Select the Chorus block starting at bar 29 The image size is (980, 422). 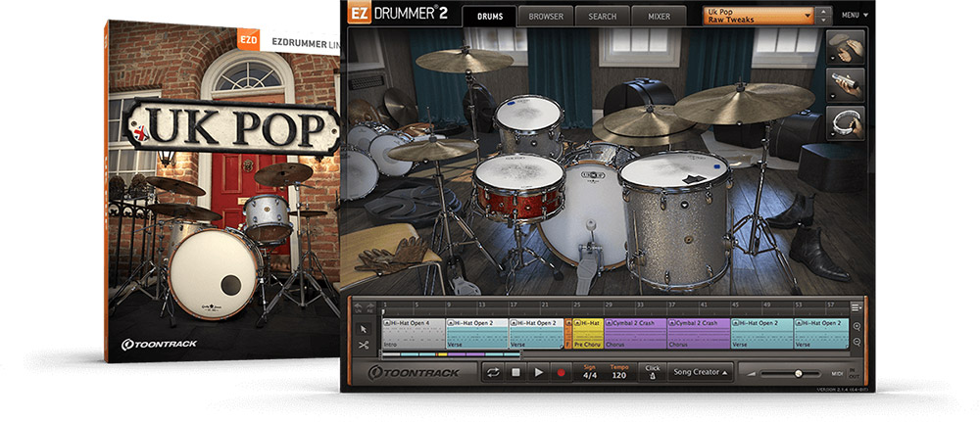point(636,333)
